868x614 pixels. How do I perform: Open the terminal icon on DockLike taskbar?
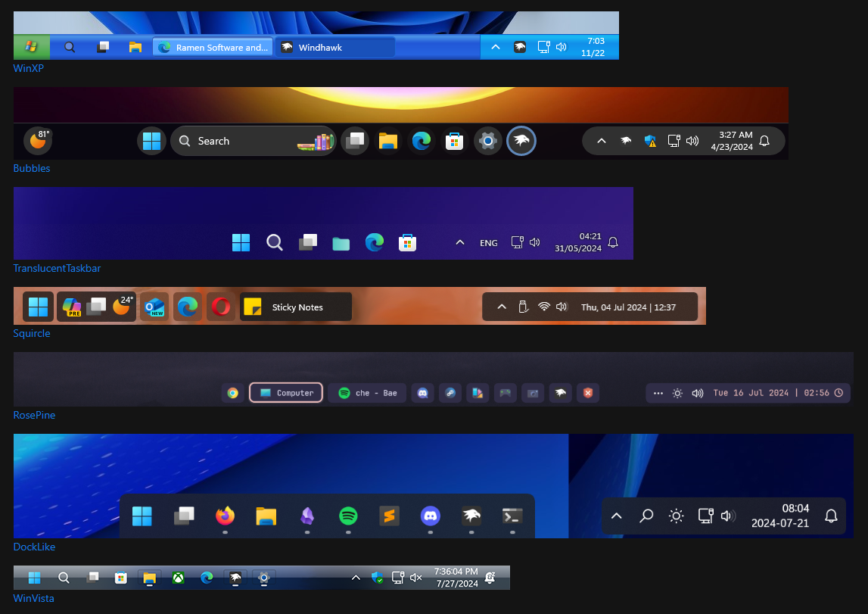click(x=512, y=516)
